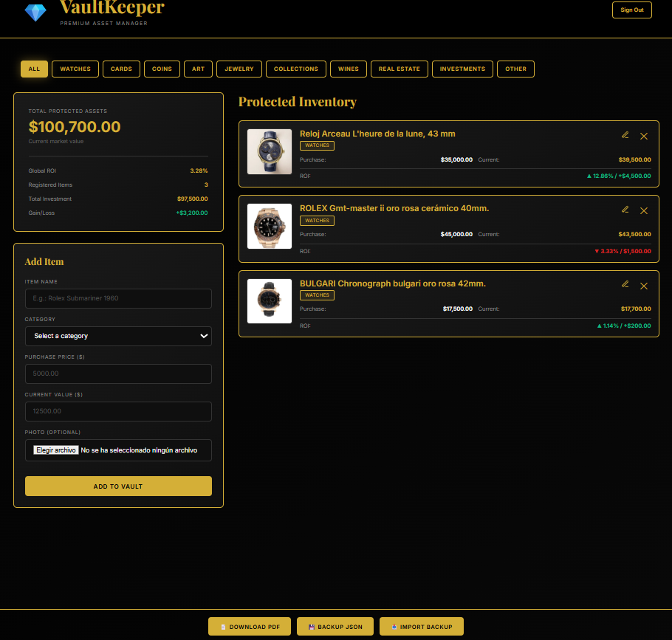Click the WATCHES tag on ROLEX entry
Image resolution: width=672 pixels, height=640 pixels.
317,221
